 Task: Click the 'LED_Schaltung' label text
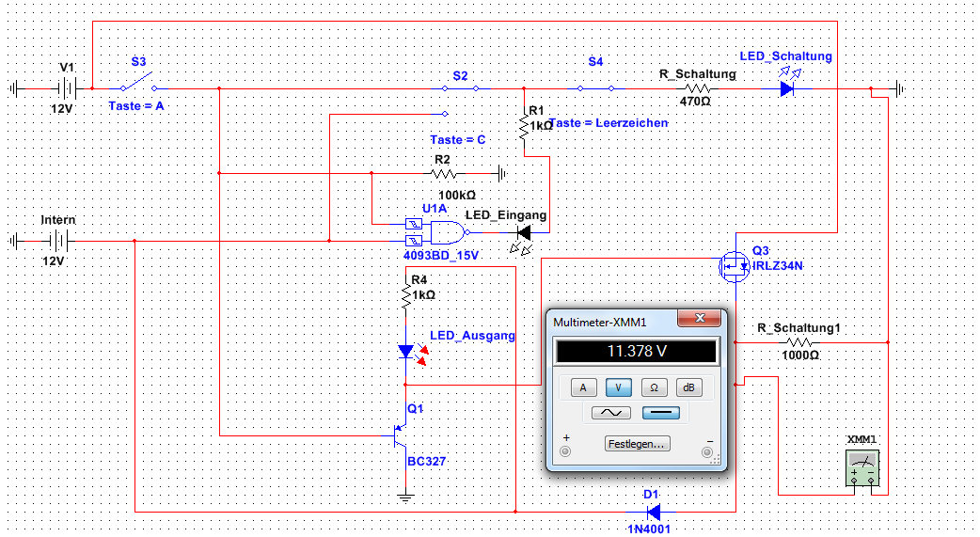785,56
